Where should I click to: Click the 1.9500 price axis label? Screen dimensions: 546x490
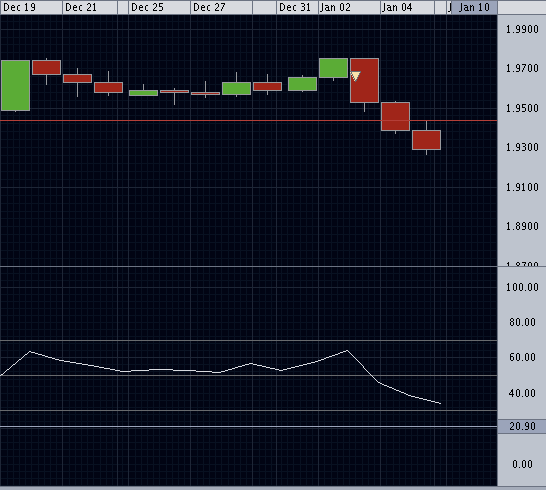522,108
